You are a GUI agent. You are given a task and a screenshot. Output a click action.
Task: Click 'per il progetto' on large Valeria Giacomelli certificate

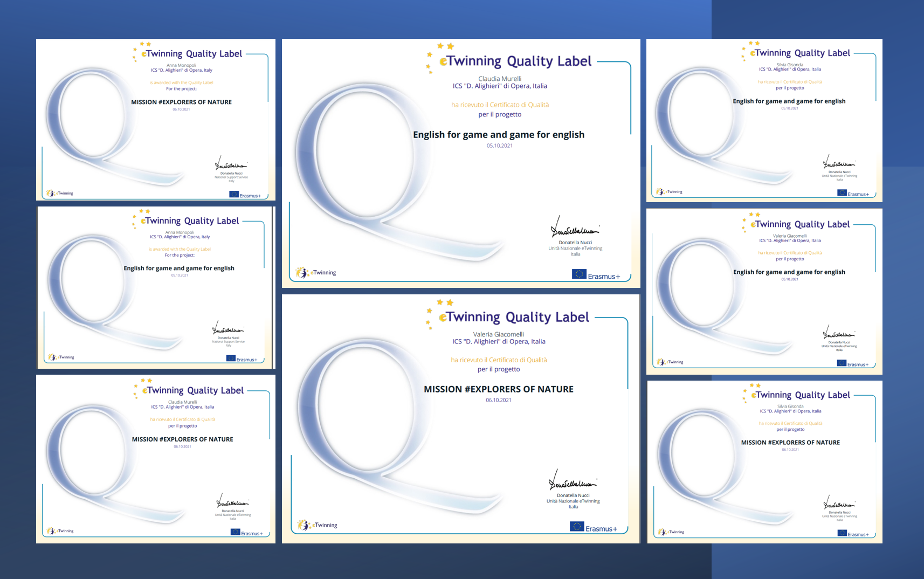(x=499, y=369)
